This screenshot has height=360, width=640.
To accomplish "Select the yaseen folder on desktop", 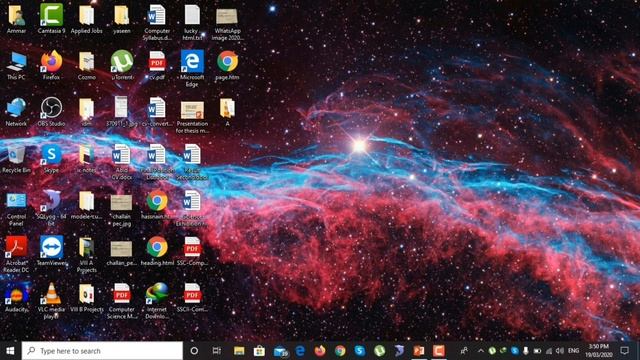I will pyautogui.click(x=122, y=19).
